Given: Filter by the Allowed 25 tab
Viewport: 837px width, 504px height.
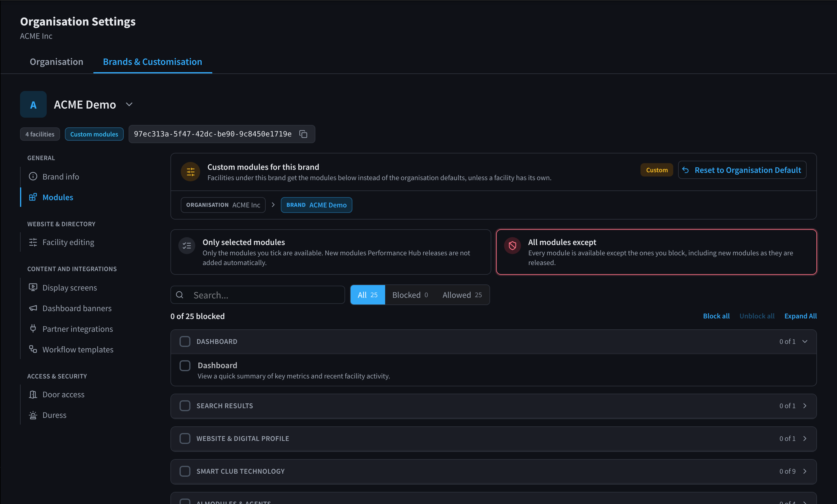Looking at the screenshot, I should point(462,295).
